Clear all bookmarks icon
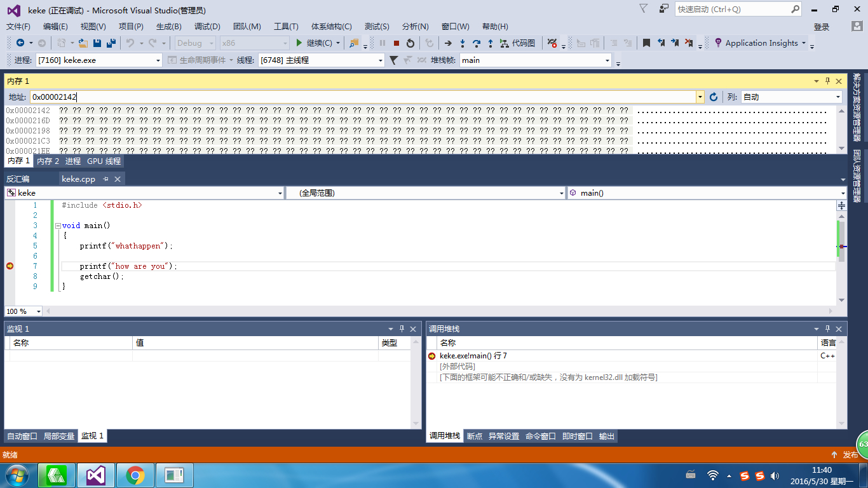868x488 pixels. click(689, 43)
